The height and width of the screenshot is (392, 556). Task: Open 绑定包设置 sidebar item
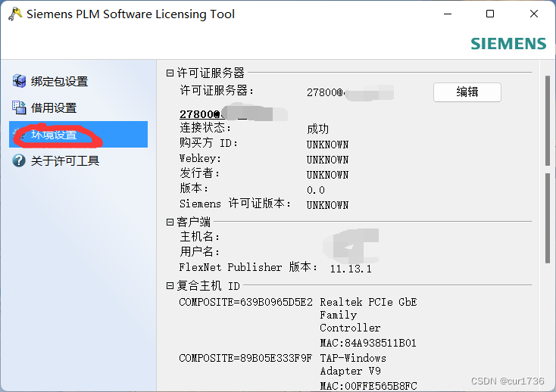coord(60,82)
